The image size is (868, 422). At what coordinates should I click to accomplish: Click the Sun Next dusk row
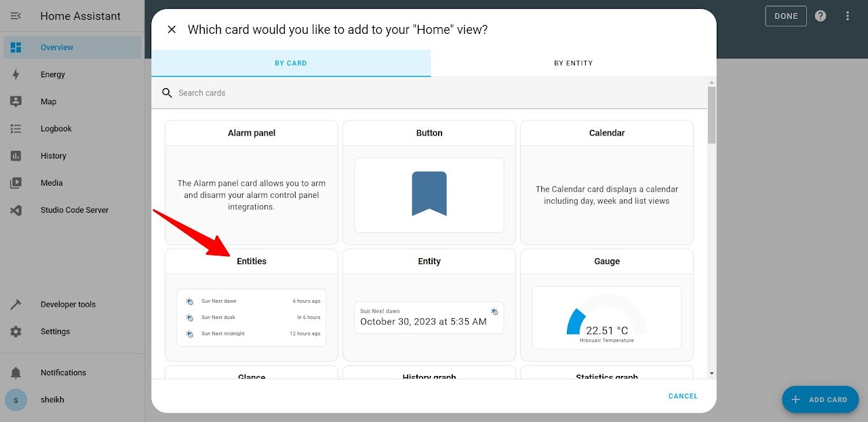(252, 317)
